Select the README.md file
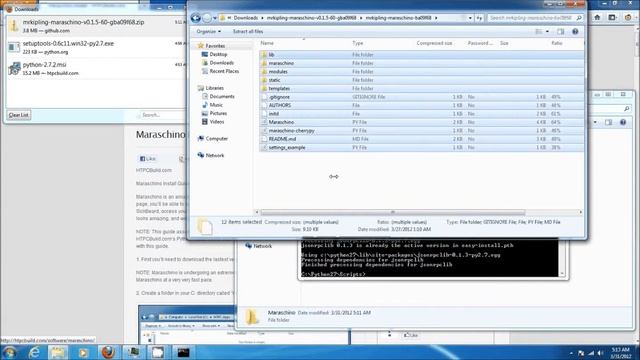 (x=421, y=139)
